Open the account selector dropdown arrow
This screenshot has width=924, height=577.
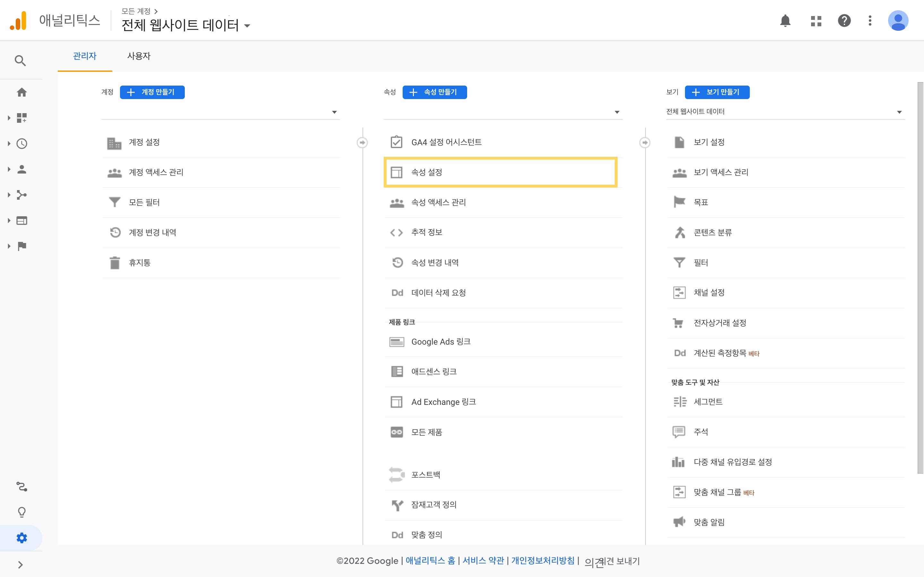point(334,112)
